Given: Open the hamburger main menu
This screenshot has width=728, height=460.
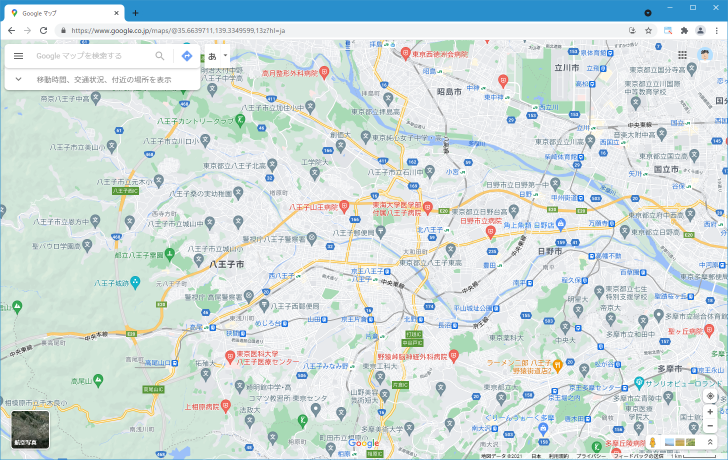Looking at the screenshot, I should pyautogui.click(x=19, y=56).
